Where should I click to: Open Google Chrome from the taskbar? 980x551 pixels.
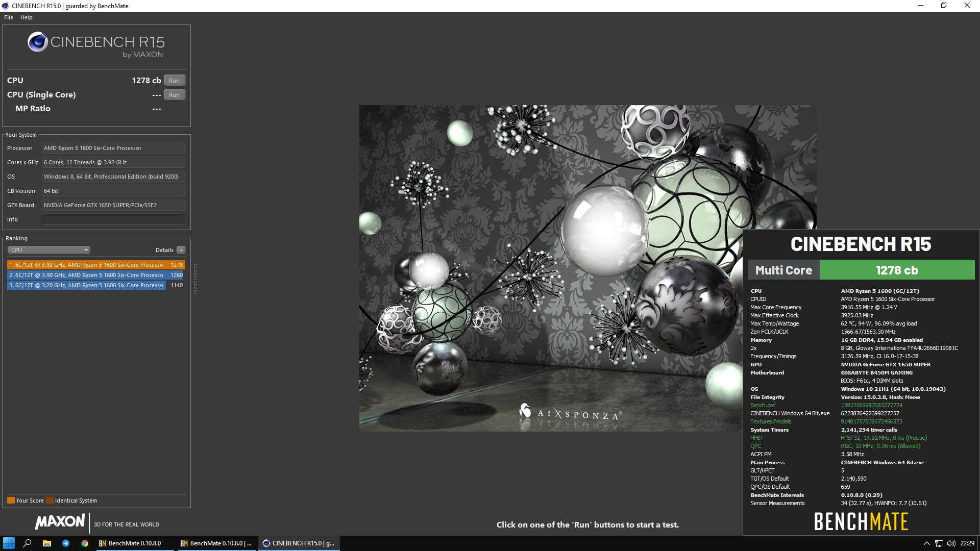pos(85,543)
